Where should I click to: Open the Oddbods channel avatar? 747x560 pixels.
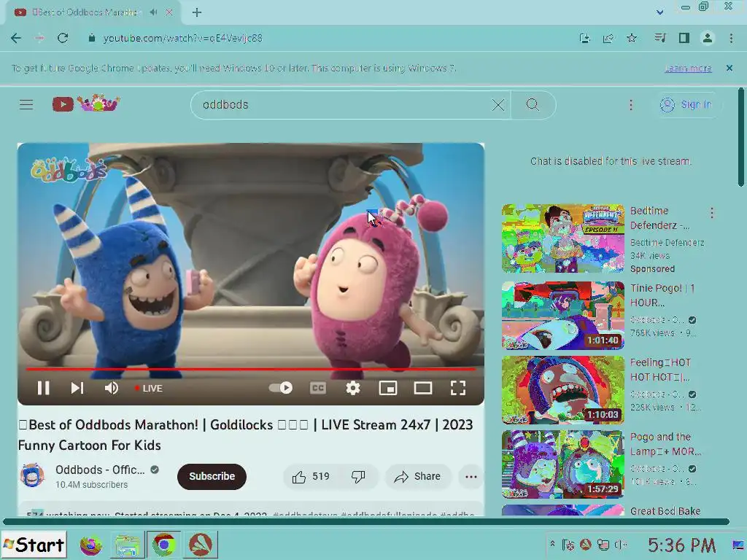32,475
